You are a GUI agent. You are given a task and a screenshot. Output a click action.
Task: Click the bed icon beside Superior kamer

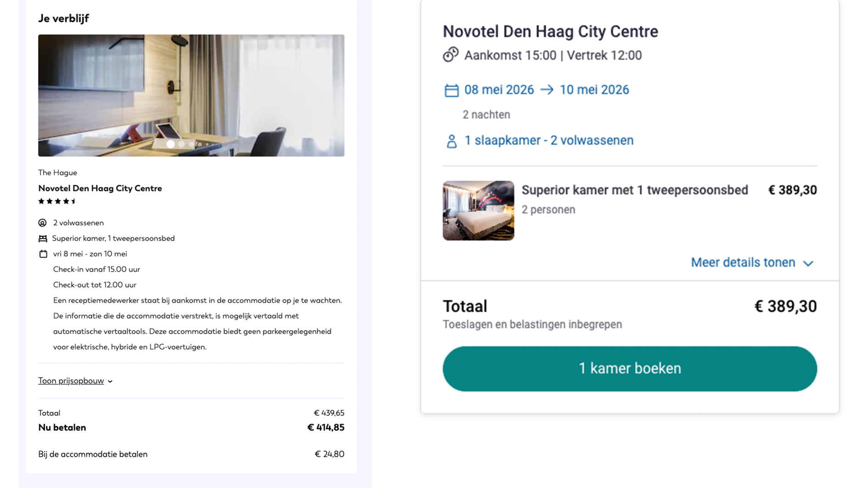43,238
